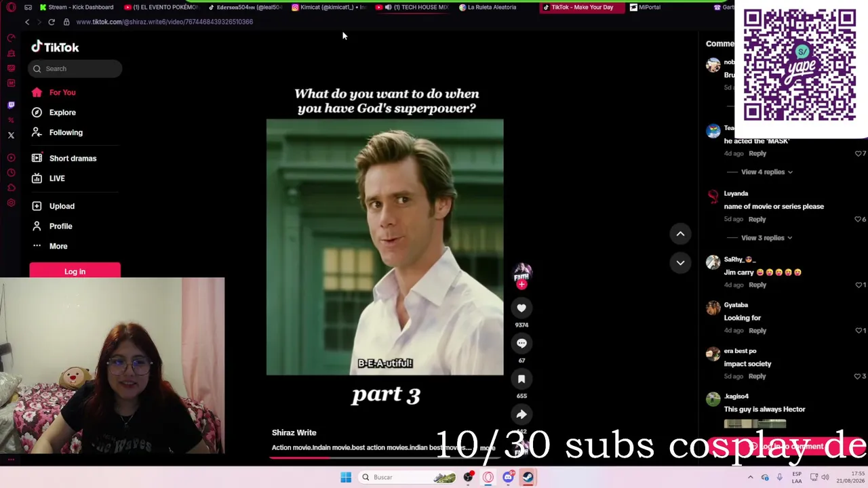Screen dimensions: 868x488
Task: Open OBS Studio from the taskbar
Action: (469, 477)
